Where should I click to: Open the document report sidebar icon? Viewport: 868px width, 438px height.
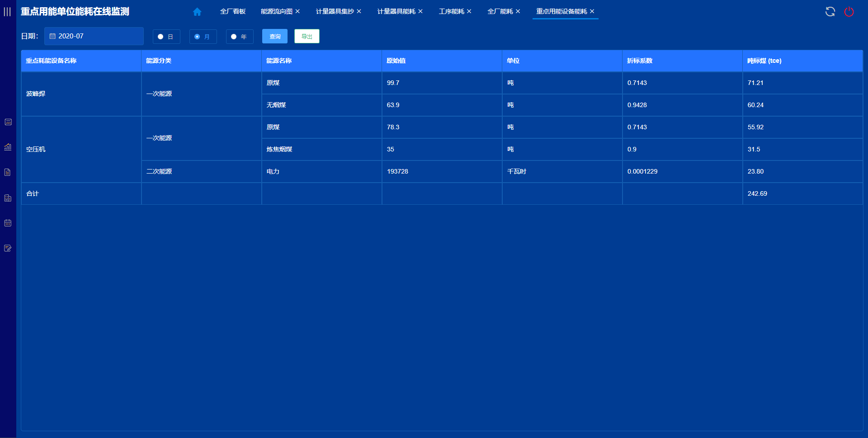click(8, 172)
